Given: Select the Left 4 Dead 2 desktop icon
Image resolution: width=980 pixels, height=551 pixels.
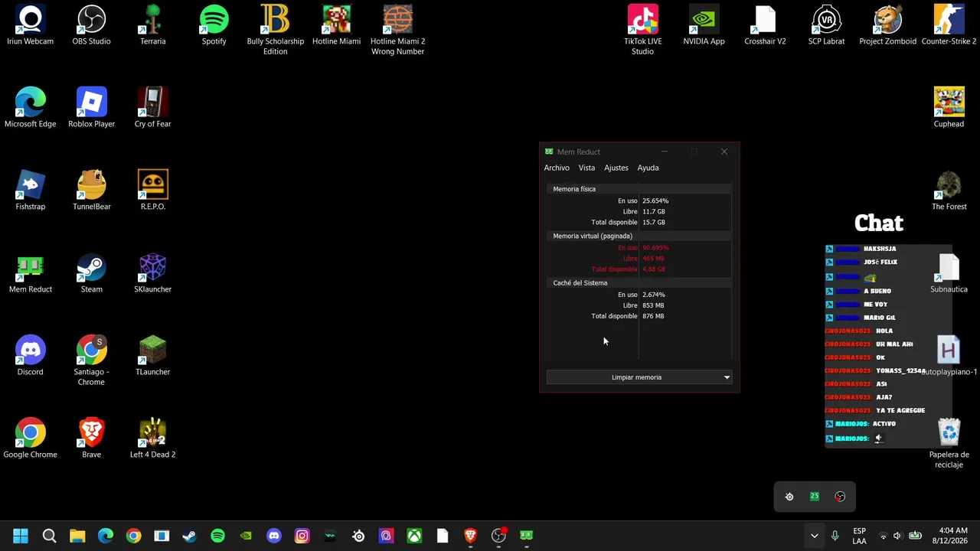Looking at the screenshot, I should (153, 439).
